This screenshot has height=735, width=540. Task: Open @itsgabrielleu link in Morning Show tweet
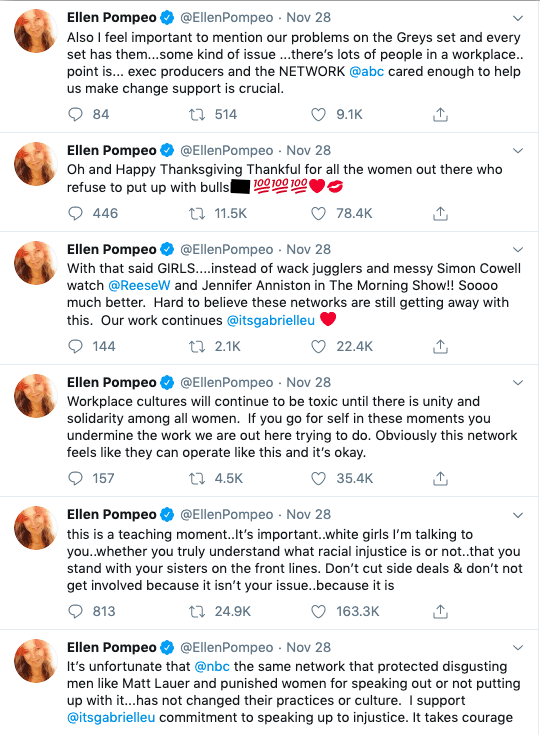click(x=270, y=321)
